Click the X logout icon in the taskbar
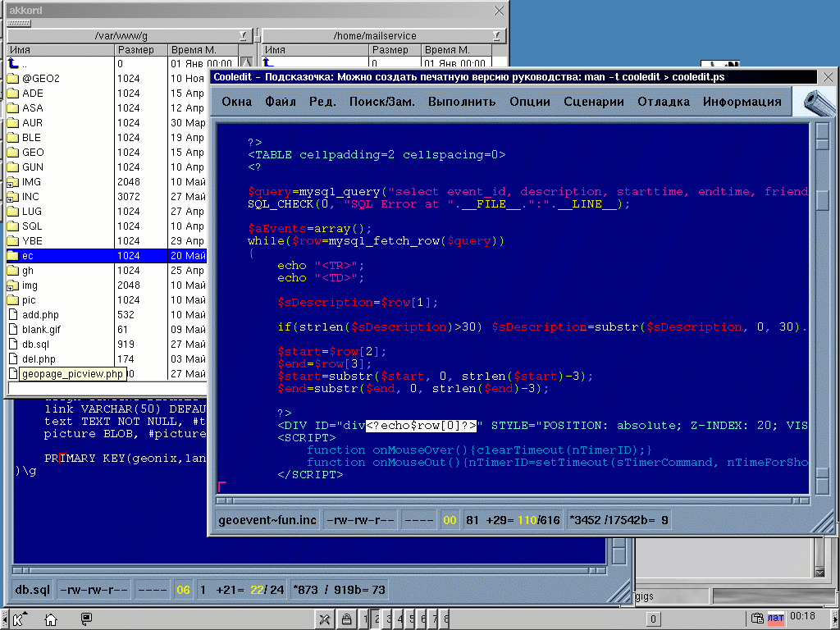Image resolution: width=840 pixels, height=630 pixels. tap(326, 619)
